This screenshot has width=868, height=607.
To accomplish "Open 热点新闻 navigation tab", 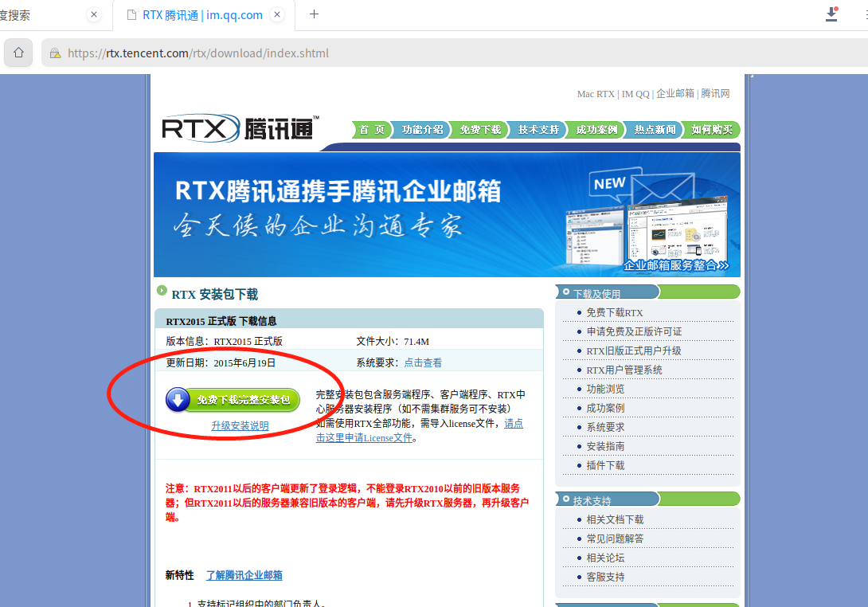I will (x=655, y=130).
